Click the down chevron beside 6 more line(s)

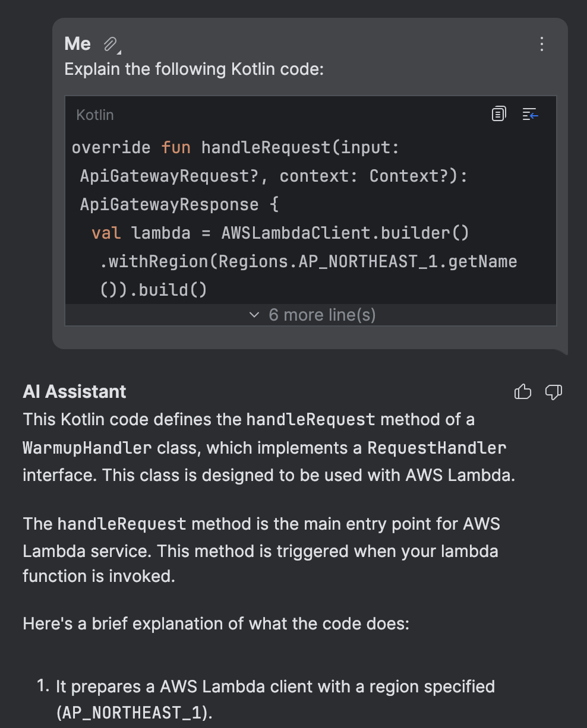tap(254, 315)
